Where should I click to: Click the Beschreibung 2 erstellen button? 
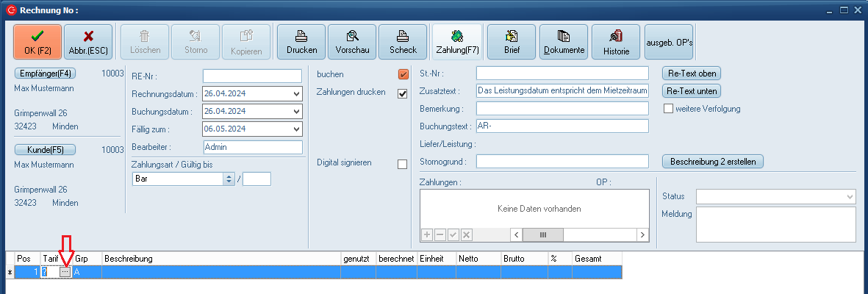coord(713,161)
